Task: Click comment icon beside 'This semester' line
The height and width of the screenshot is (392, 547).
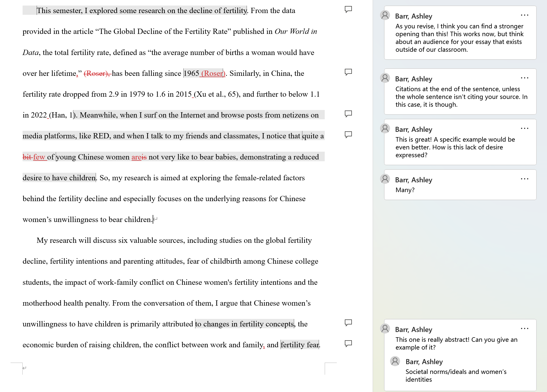Action: [348, 10]
